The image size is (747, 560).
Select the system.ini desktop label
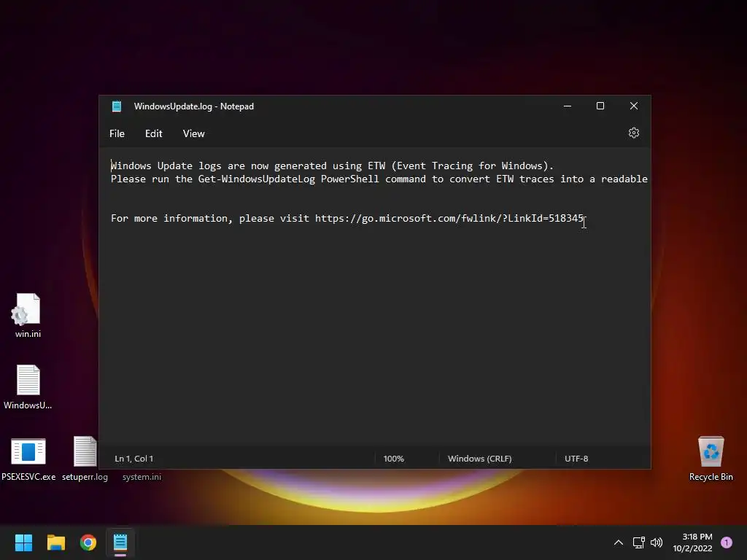point(142,477)
